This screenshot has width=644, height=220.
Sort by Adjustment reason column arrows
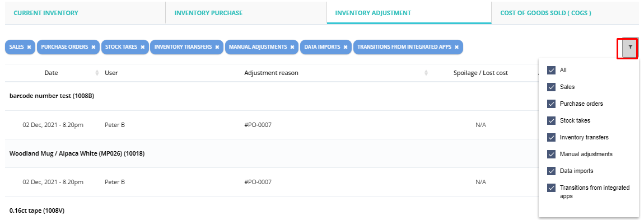[426, 73]
